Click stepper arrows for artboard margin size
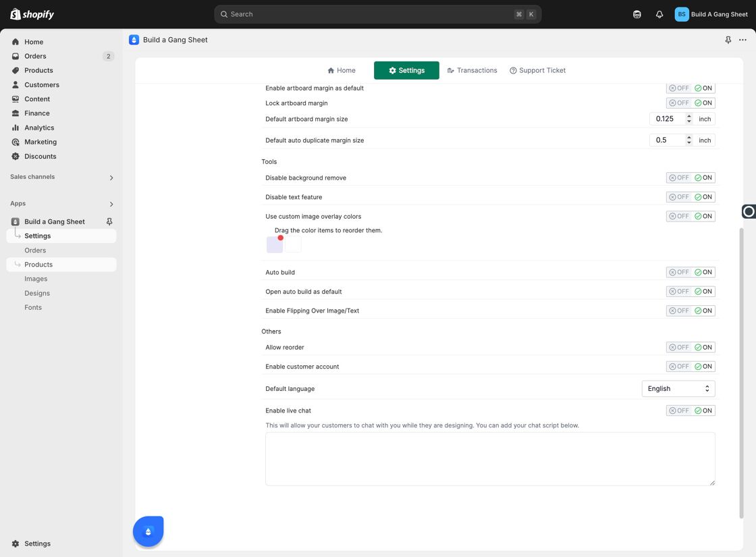Viewport: 756px width, 557px height. pyautogui.click(x=689, y=119)
